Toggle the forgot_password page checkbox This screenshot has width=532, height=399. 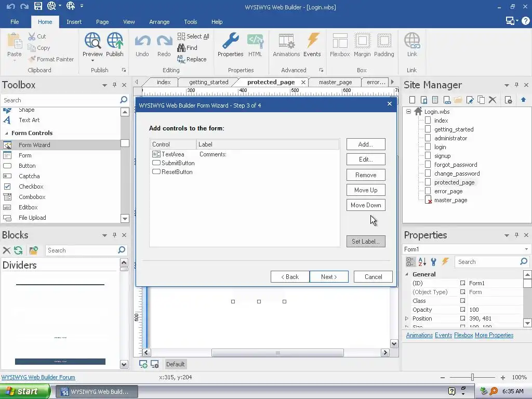428,165
